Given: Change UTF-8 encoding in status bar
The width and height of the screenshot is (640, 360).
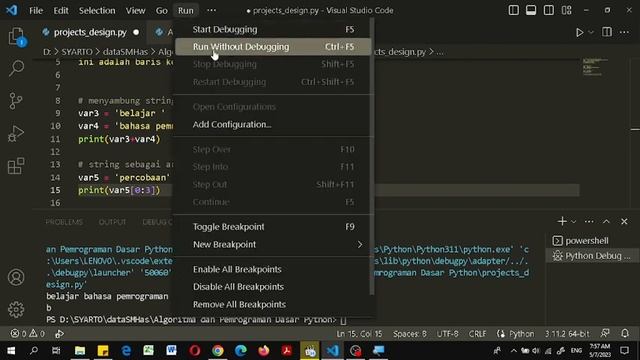Looking at the screenshot, I should pyautogui.click(x=447, y=334).
